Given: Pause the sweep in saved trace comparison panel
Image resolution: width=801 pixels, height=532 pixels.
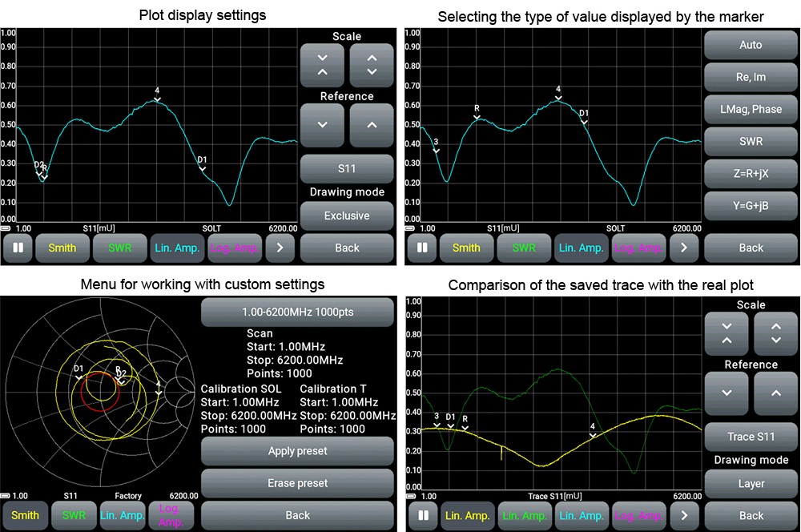Looking at the screenshot, I should (422, 516).
